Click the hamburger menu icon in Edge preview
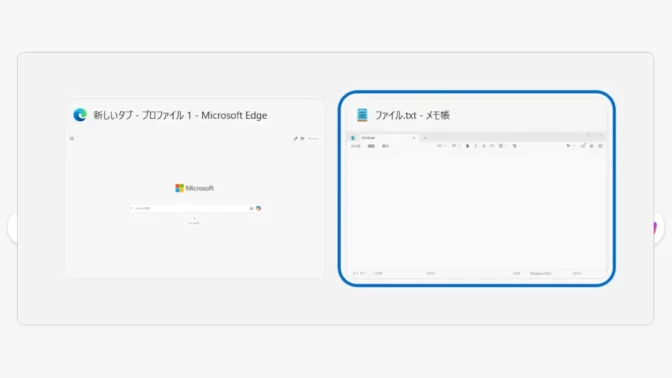 (x=72, y=138)
